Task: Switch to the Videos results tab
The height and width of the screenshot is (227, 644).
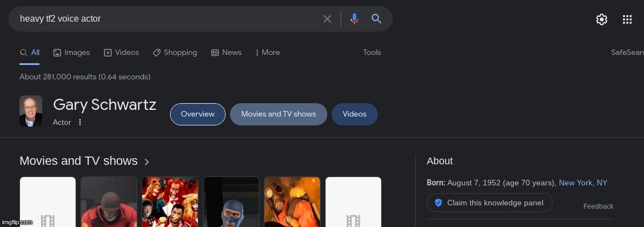Action: click(121, 53)
